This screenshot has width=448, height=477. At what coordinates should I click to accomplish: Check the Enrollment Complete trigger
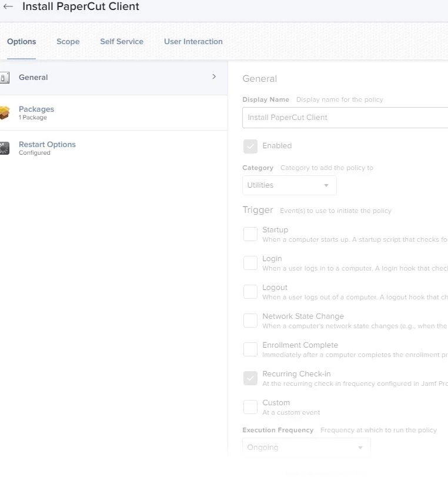coord(250,349)
